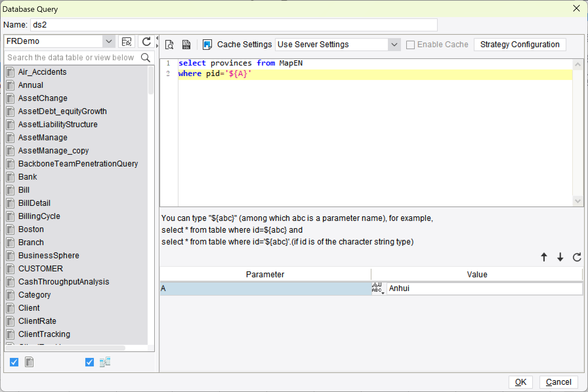Change the data type of parameter A
588x392 pixels.
378,288
